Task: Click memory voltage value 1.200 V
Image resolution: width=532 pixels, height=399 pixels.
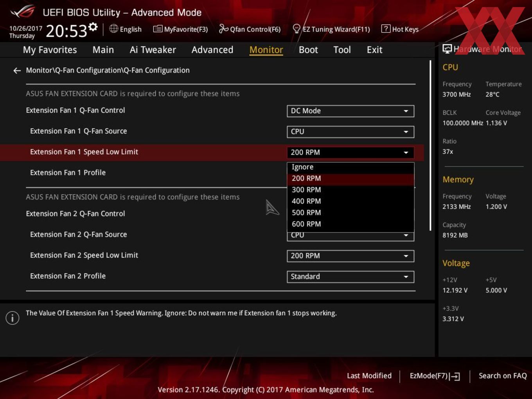Action: (496, 207)
